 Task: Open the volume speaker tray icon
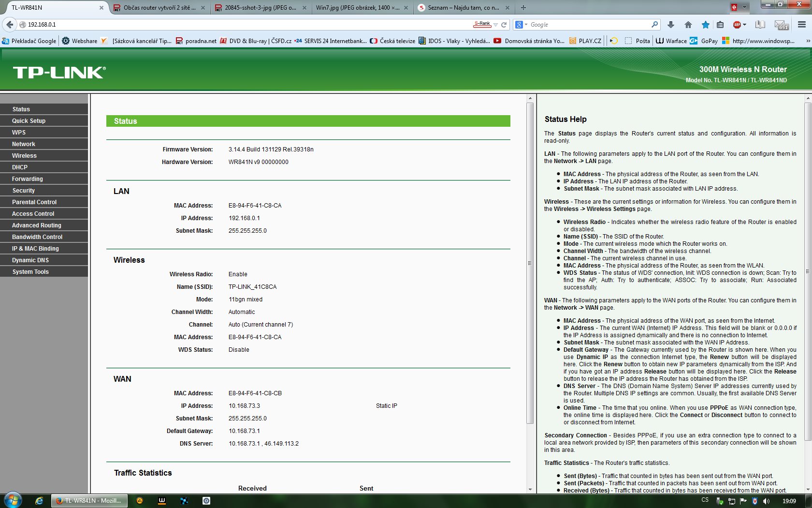[x=766, y=501]
